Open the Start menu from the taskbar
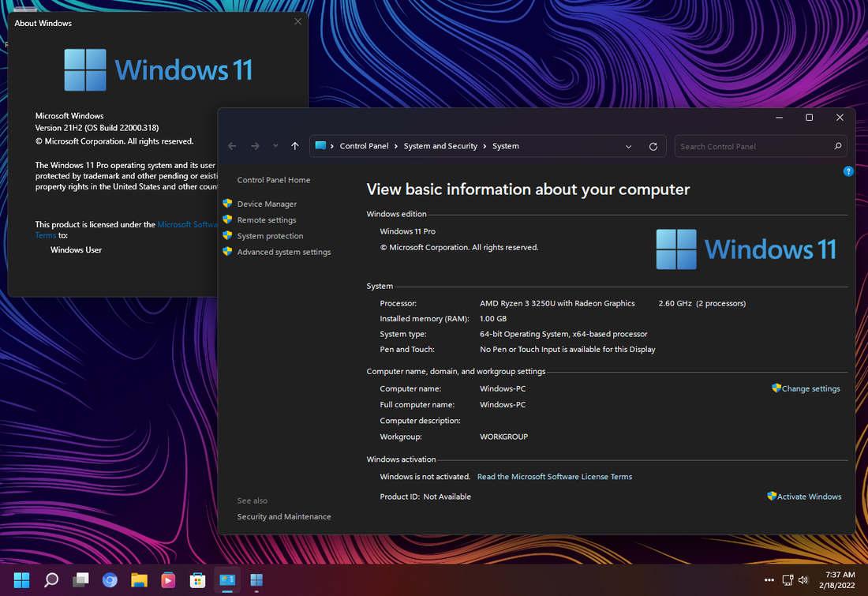 (x=21, y=580)
